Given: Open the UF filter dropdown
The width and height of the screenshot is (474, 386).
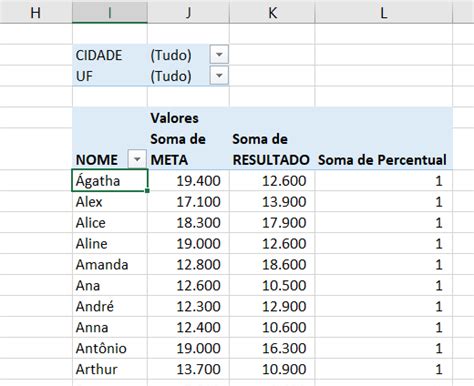Looking at the screenshot, I should pyautogui.click(x=219, y=75).
